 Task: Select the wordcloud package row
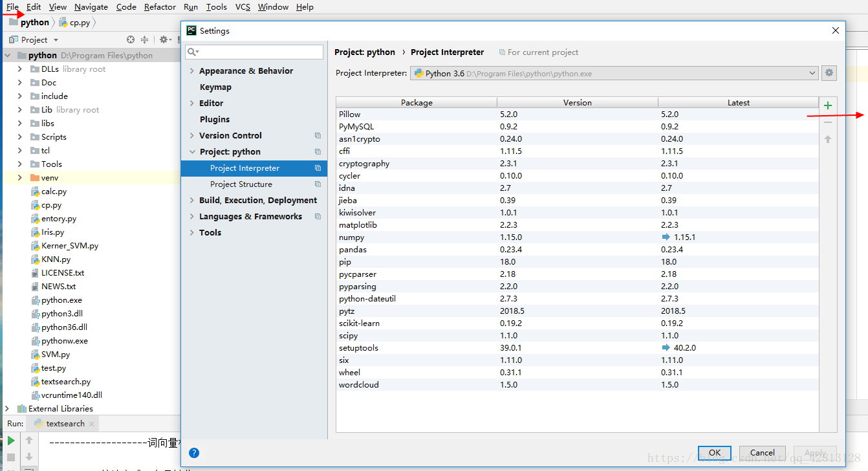coord(577,385)
